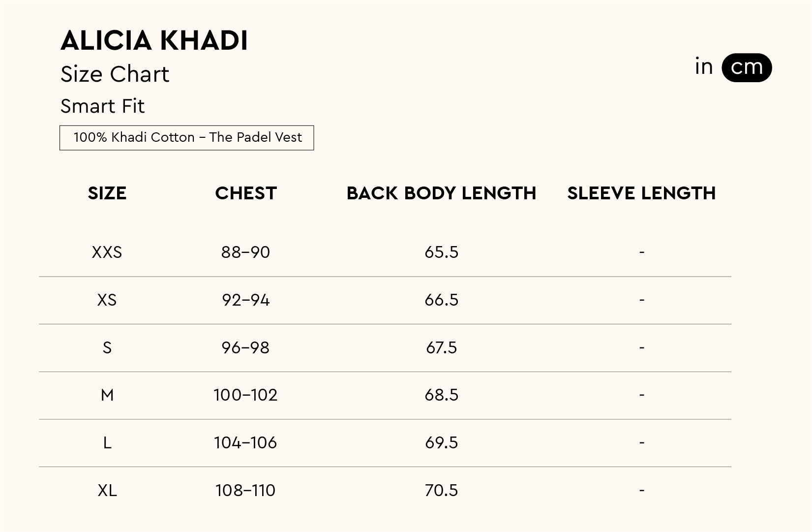The image size is (812, 532).
Task: Click the ALICIA KHADI brand title
Action: point(154,40)
